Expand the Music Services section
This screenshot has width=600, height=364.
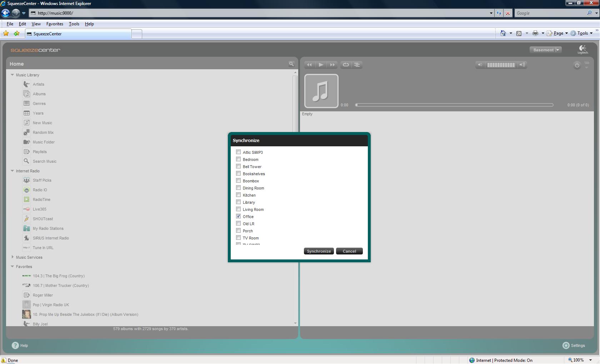[12, 257]
